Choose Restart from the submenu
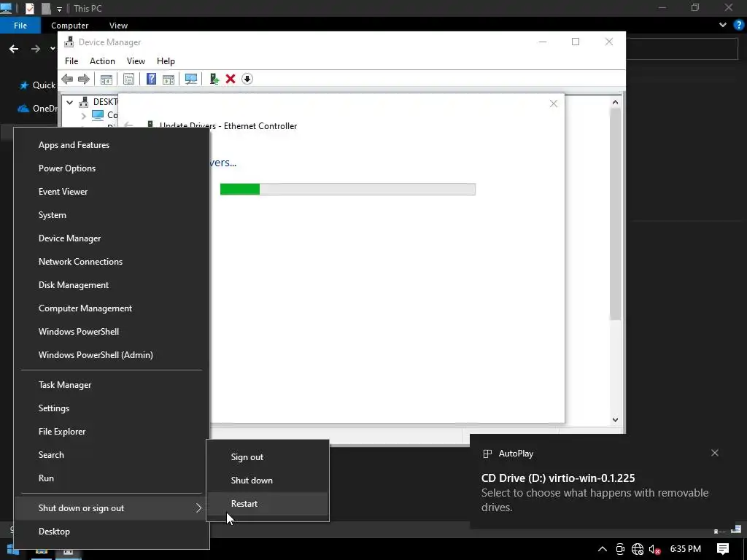This screenshot has width=747, height=560. tap(268, 504)
